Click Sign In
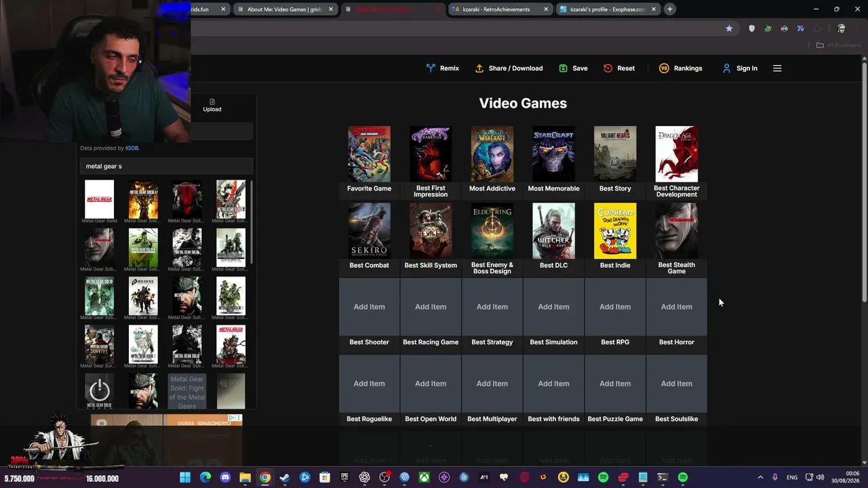 740,68
